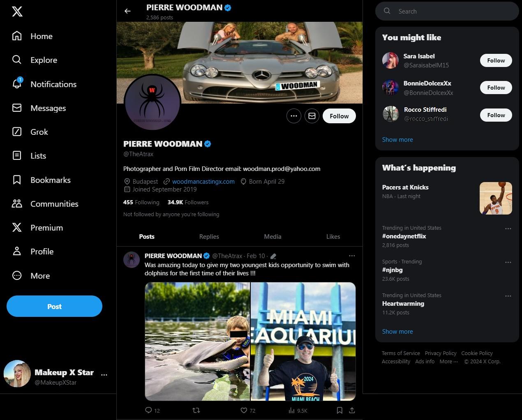Open options for #onedaynetflix trend

508,228
